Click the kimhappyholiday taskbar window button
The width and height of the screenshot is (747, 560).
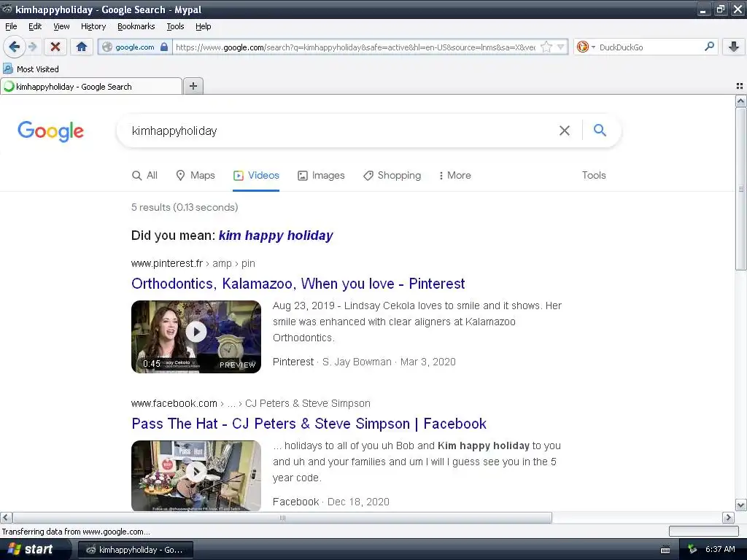point(135,550)
